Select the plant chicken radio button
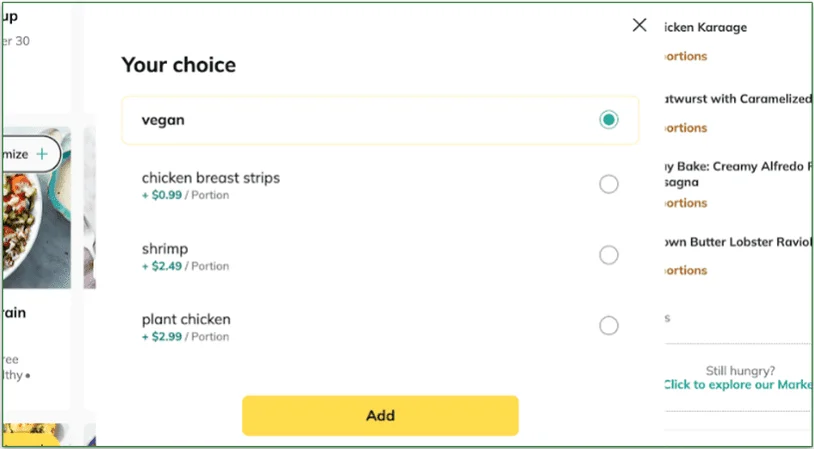The image size is (814, 449). [x=608, y=325]
